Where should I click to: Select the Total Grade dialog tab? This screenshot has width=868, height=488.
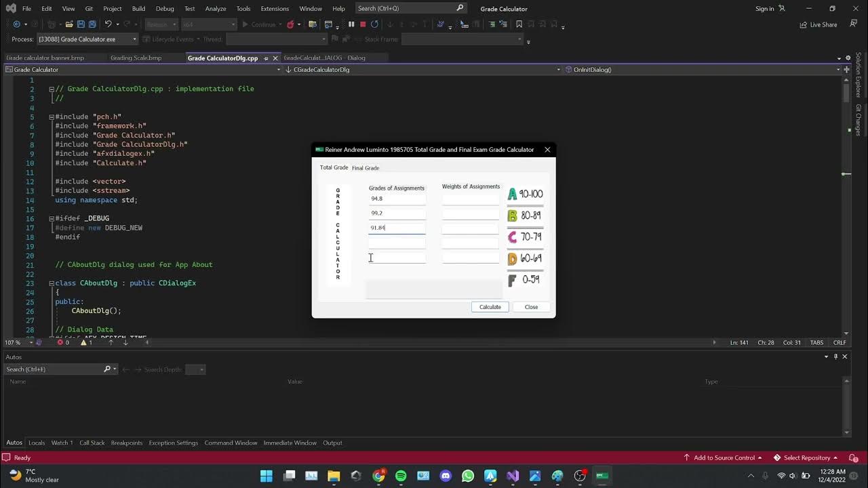point(334,167)
